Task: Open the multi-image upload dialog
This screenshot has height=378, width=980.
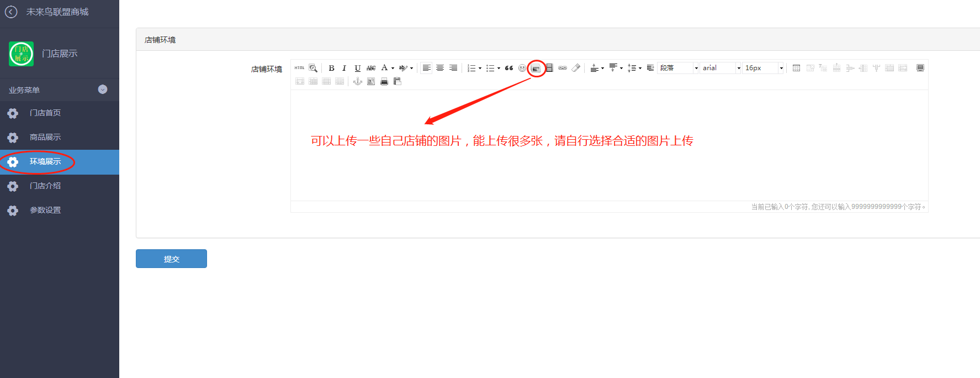Action: 536,68
